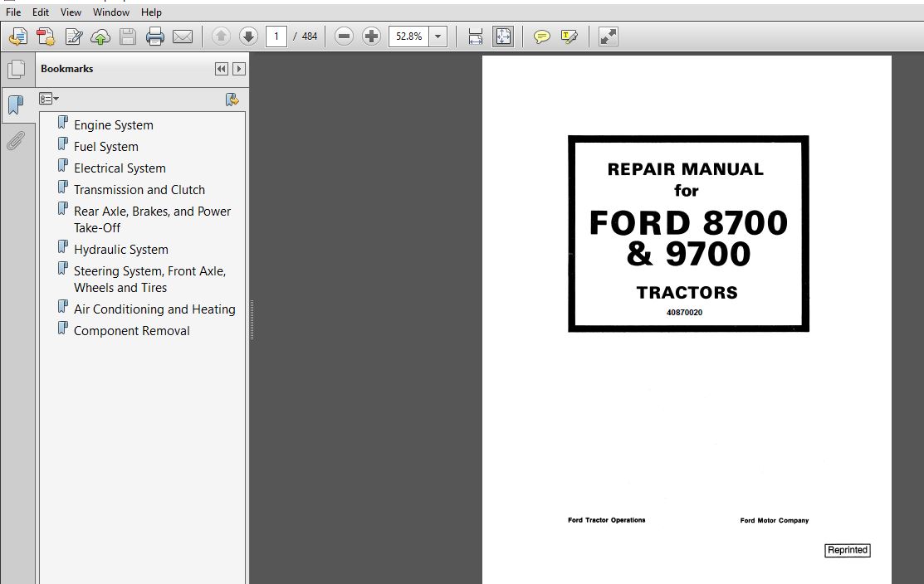Go to previous page with up arrow
Viewport: 924px width, 584px height.
[221, 36]
